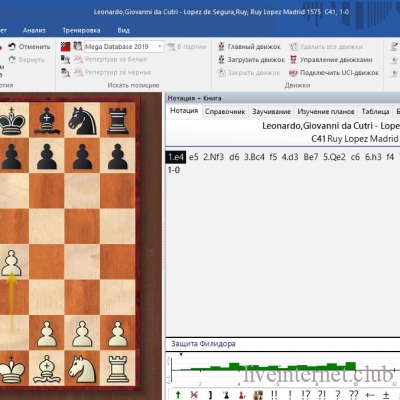Click the evaluation graph marker triangle
This screenshot has width=400, height=400.
click(x=181, y=354)
